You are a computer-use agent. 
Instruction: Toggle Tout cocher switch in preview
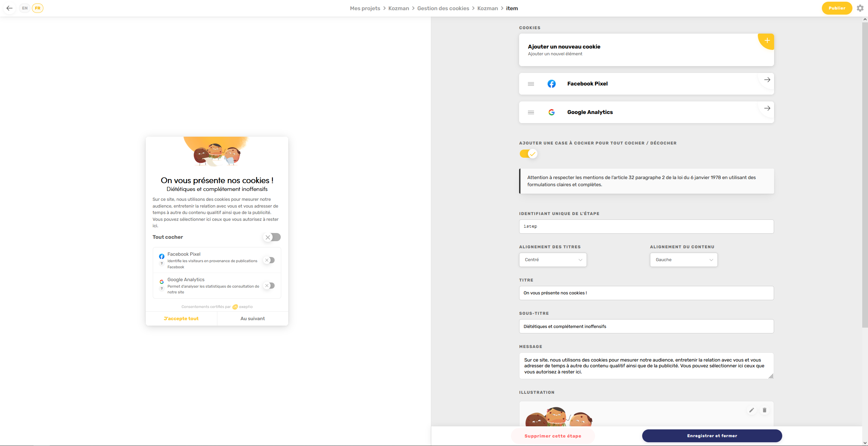(272, 237)
